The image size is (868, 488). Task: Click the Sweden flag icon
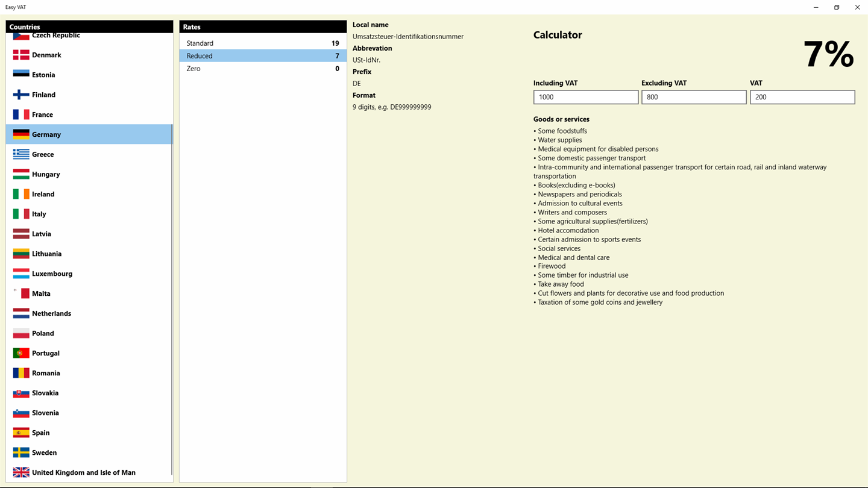[21, 452]
